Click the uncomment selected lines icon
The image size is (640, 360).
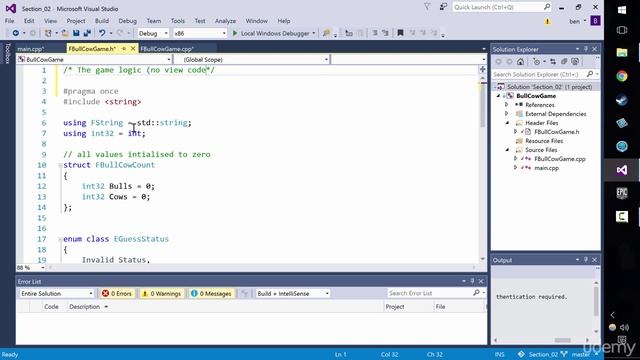tap(385, 33)
